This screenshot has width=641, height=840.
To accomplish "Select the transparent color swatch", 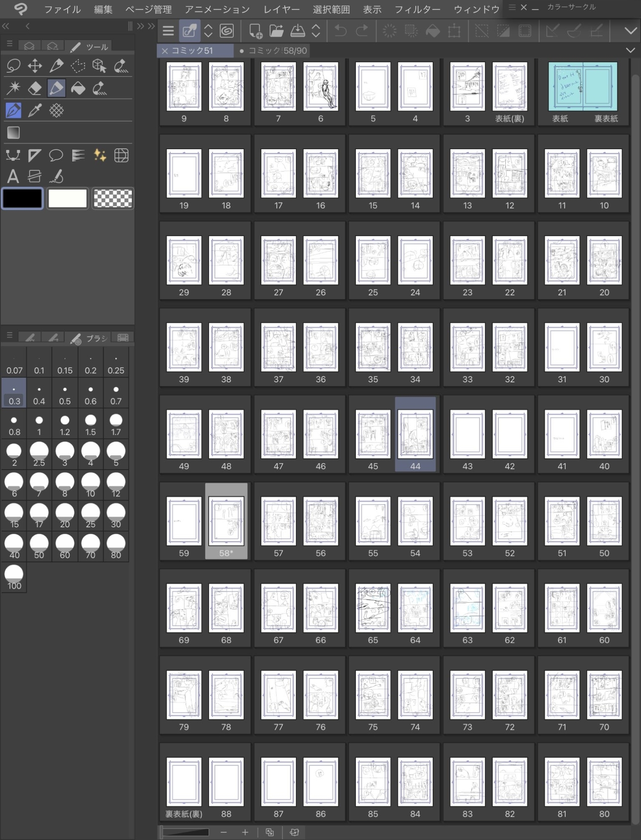I will (113, 198).
